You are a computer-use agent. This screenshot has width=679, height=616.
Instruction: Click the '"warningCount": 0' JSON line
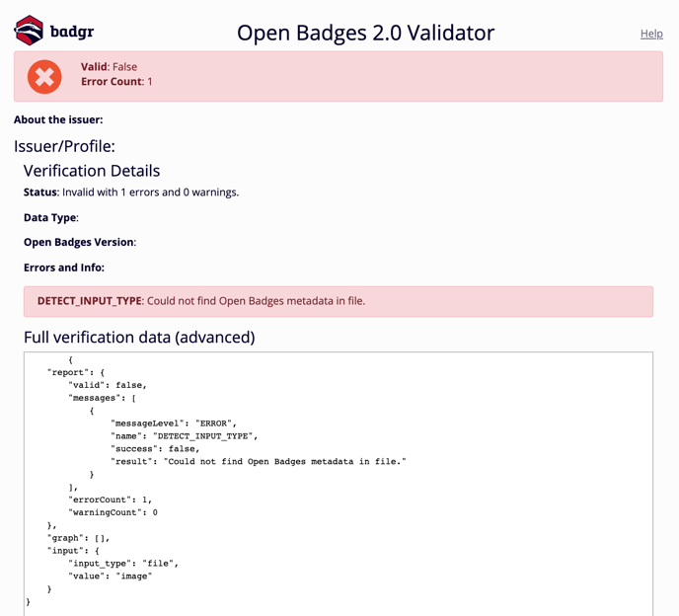click(113, 512)
